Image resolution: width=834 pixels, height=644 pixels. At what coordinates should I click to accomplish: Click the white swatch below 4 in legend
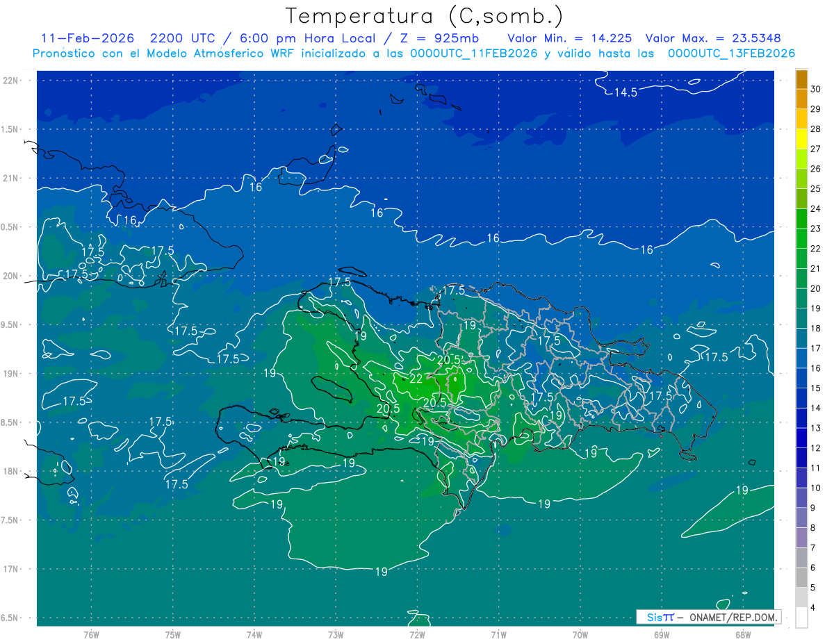click(x=802, y=617)
